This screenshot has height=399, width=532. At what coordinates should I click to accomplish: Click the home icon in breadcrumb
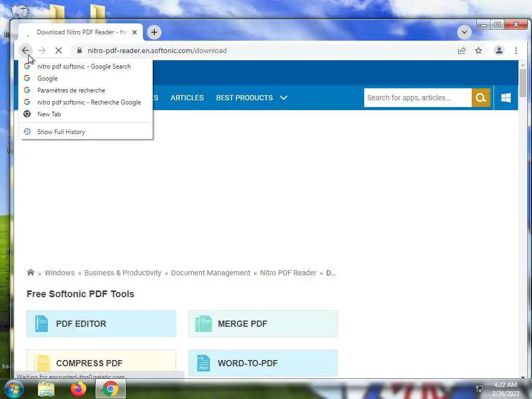[31, 272]
